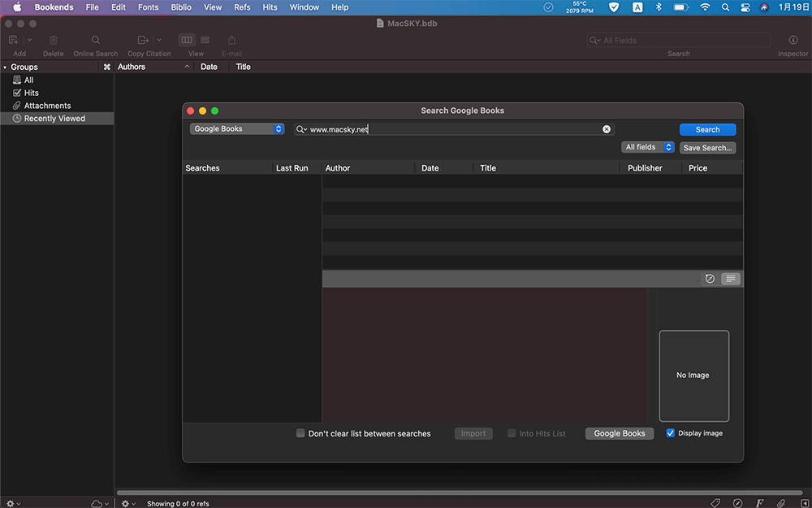
Task: Click the tag icon in status bar
Action: (715, 503)
